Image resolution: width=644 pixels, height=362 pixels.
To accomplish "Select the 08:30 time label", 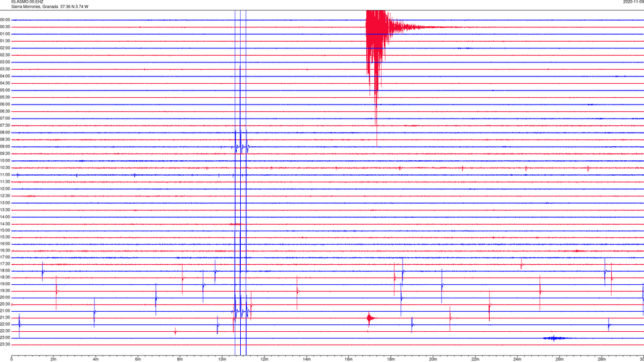I will (x=5, y=139).
